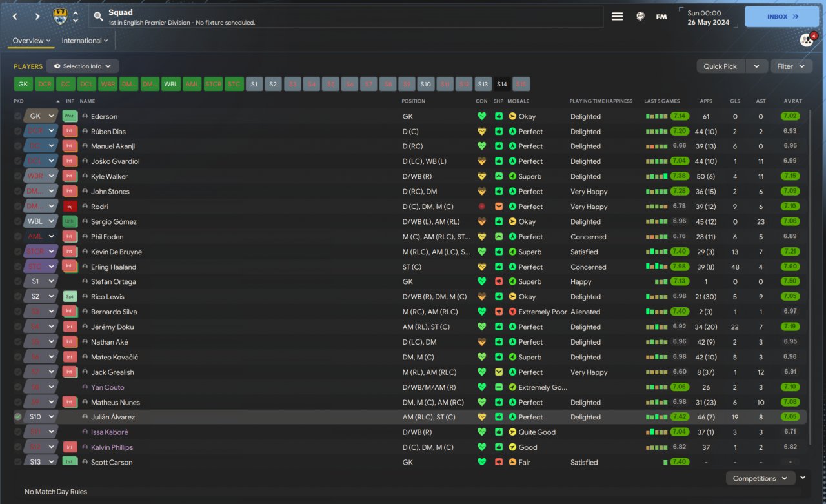826x504 pixels.
Task: Click Kyle Walker's match sharpness icon
Action: pos(499,176)
